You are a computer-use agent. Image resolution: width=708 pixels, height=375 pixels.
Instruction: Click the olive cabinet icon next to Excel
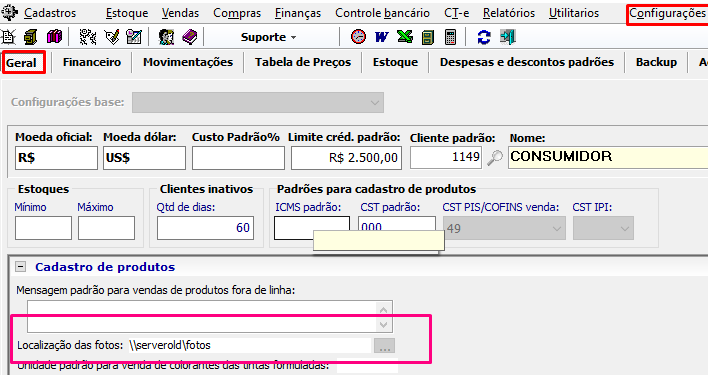[x=428, y=37]
